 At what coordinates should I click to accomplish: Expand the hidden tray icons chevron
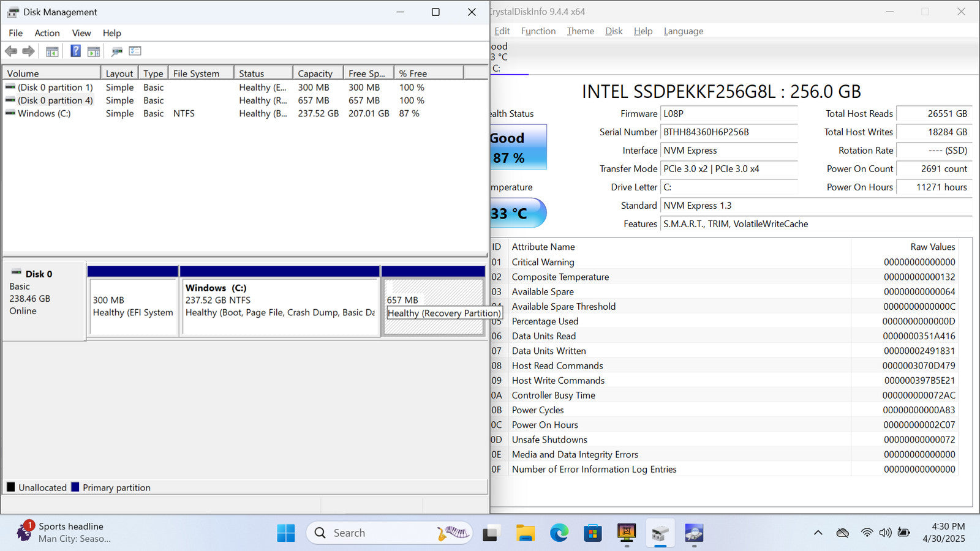coord(818,533)
